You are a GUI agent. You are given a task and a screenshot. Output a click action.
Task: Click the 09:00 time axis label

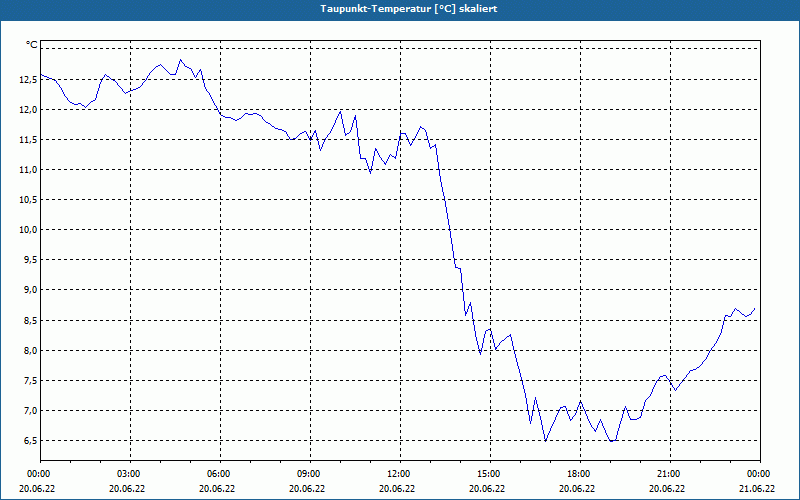click(x=307, y=474)
